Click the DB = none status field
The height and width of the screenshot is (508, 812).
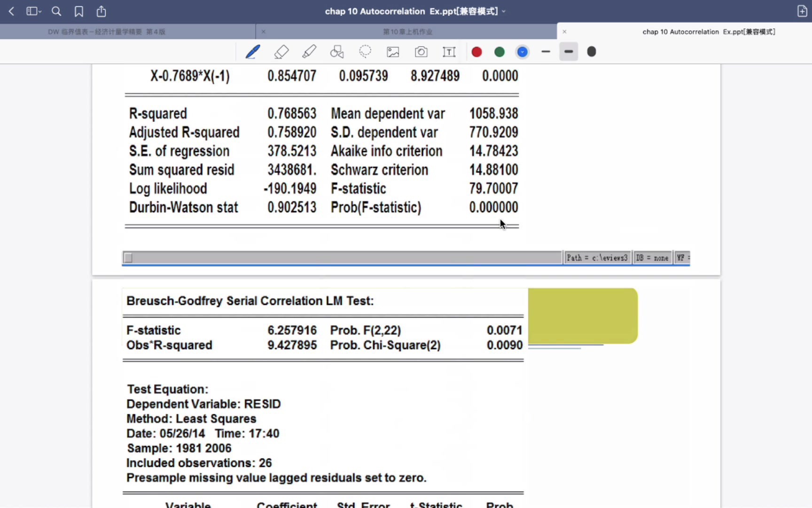(x=652, y=258)
